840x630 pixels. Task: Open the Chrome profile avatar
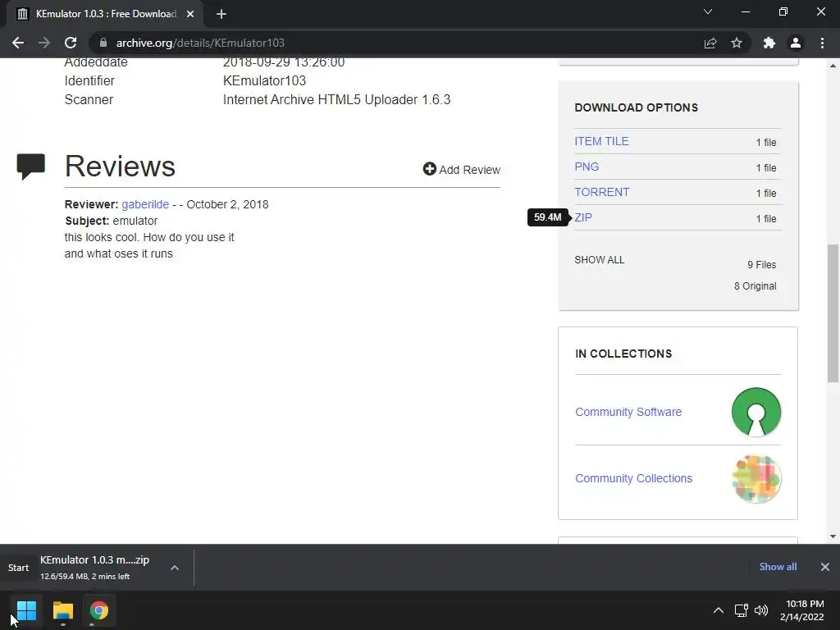tap(796, 43)
